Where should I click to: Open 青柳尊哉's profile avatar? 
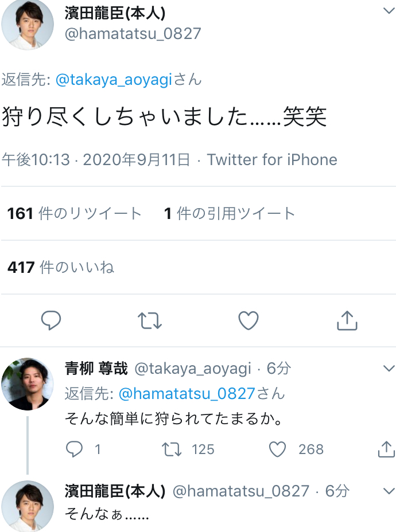point(28,384)
